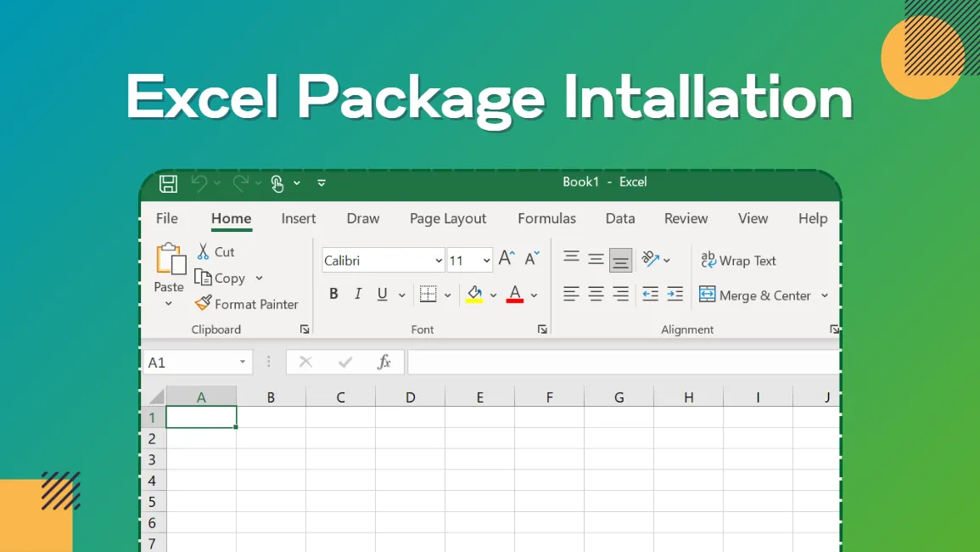Open the Help tab
This screenshot has height=552, width=980.
813,218
